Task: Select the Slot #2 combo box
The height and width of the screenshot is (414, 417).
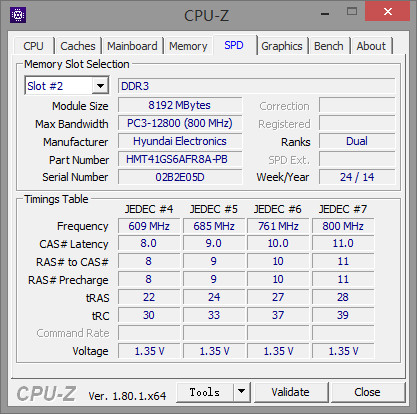Action: [67, 86]
